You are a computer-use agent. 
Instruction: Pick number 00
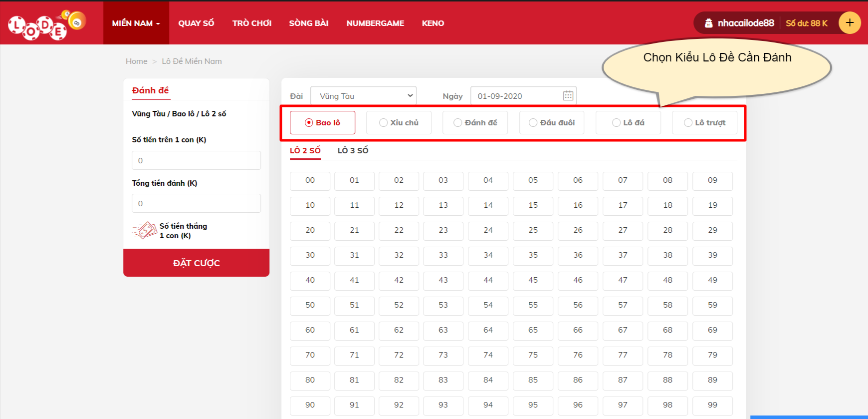pos(310,181)
